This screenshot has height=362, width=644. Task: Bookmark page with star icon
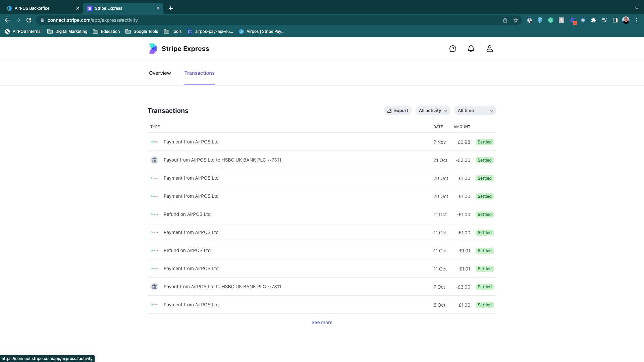point(516,20)
